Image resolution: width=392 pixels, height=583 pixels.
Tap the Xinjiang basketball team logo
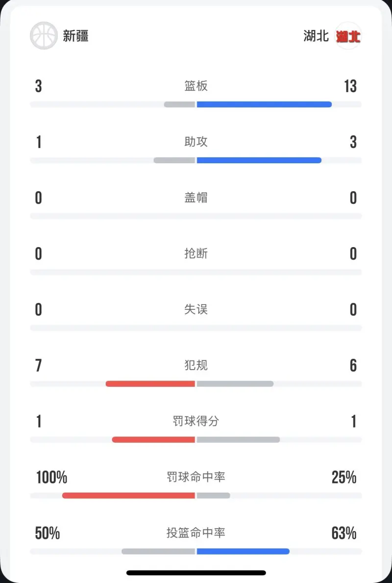(x=44, y=36)
